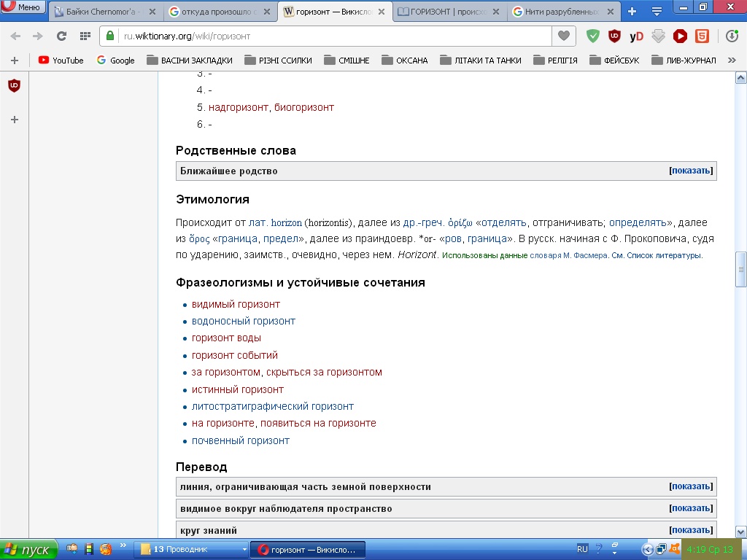Viewport: 747px width, 560px height.
Task: Go forward with the browser forward arrow
Action: tap(38, 36)
